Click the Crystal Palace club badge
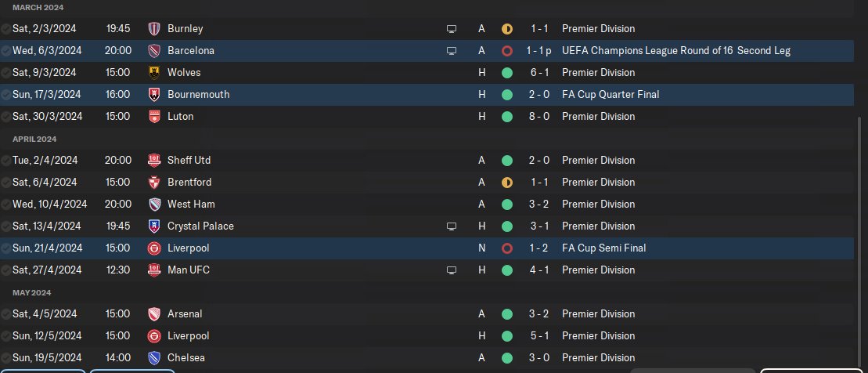This screenshot has height=373, width=868. [154, 226]
